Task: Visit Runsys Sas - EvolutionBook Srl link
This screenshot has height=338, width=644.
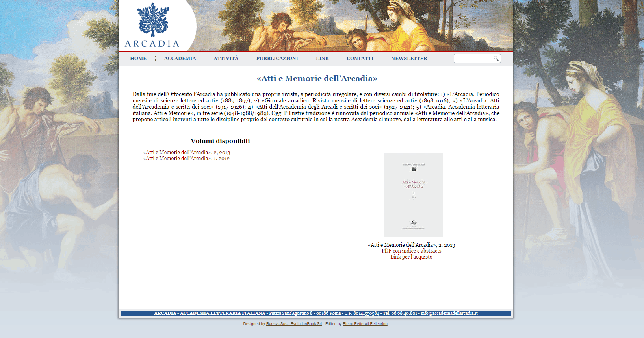Action: click(x=294, y=324)
